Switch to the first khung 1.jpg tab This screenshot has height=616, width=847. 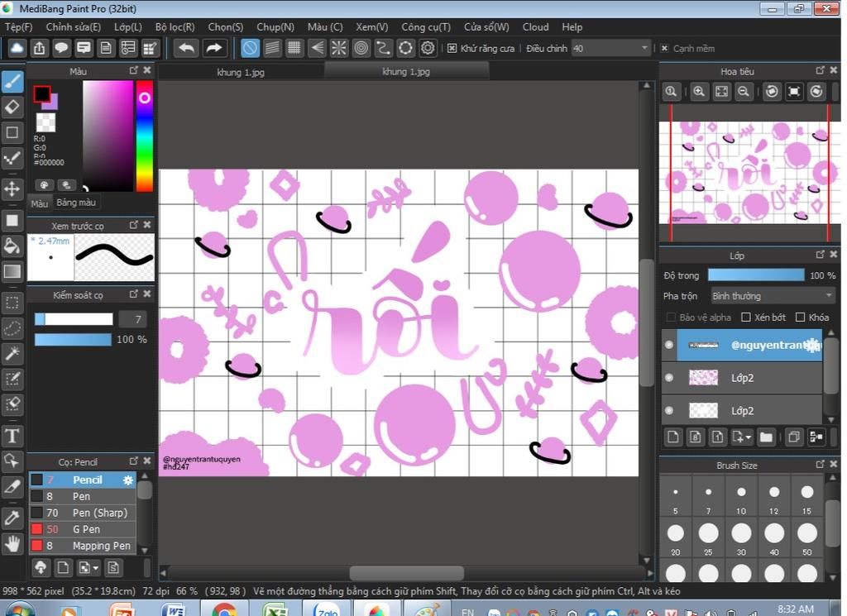(241, 72)
